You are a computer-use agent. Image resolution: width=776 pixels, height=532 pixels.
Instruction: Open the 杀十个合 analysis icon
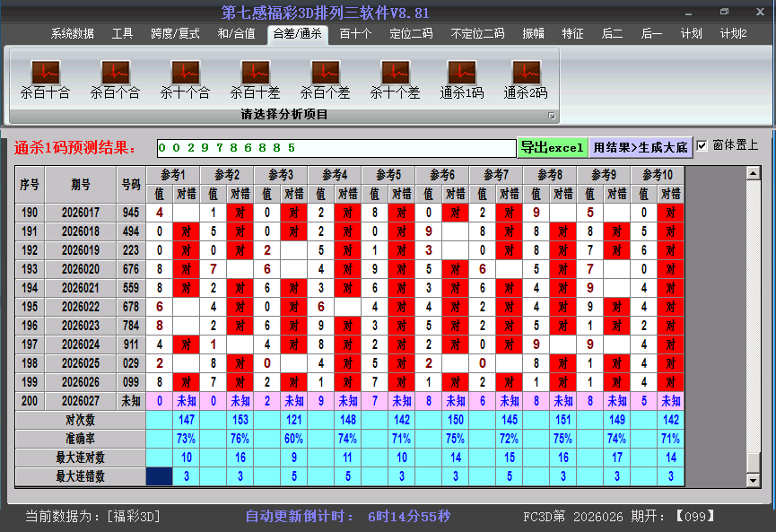[x=185, y=73]
